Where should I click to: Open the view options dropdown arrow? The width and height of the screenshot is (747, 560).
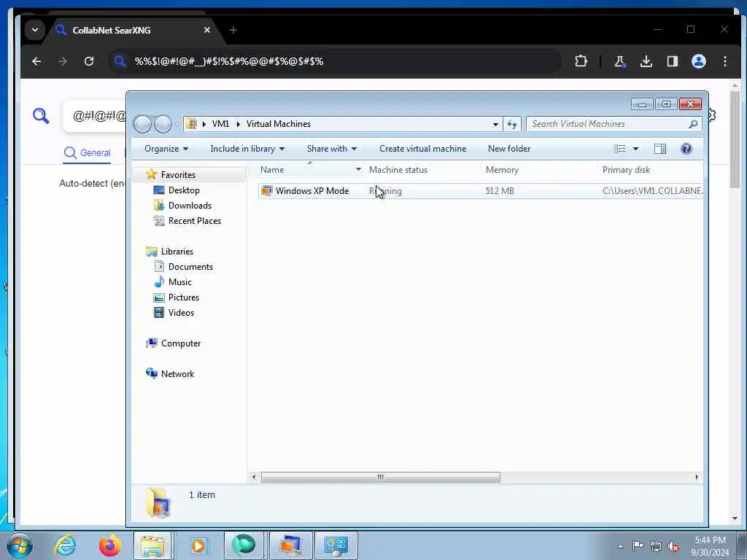[635, 149]
